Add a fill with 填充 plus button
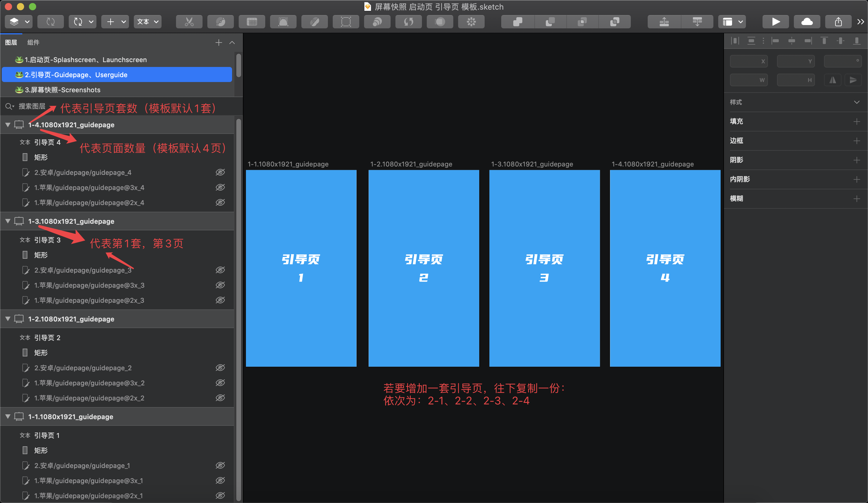The width and height of the screenshot is (868, 503). pos(856,122)
